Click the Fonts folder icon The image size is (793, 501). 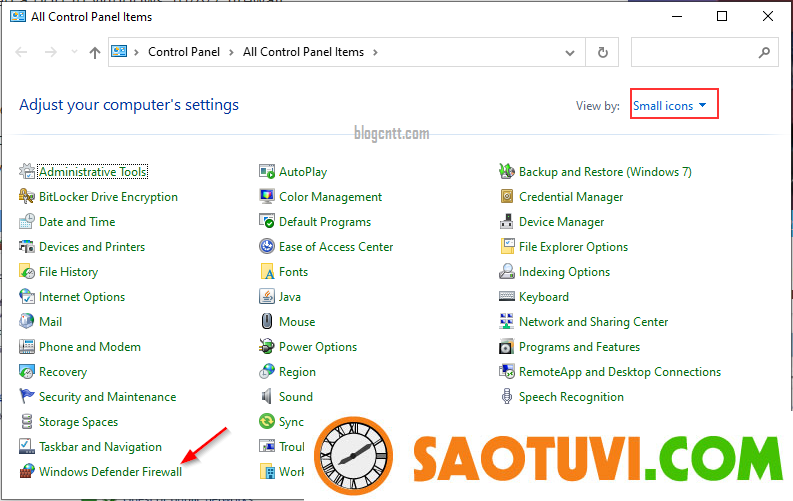pos(267,271)
